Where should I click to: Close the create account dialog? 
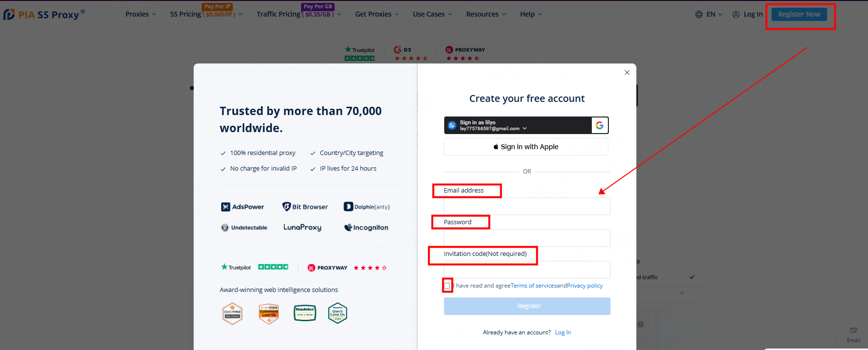[627, 73]
